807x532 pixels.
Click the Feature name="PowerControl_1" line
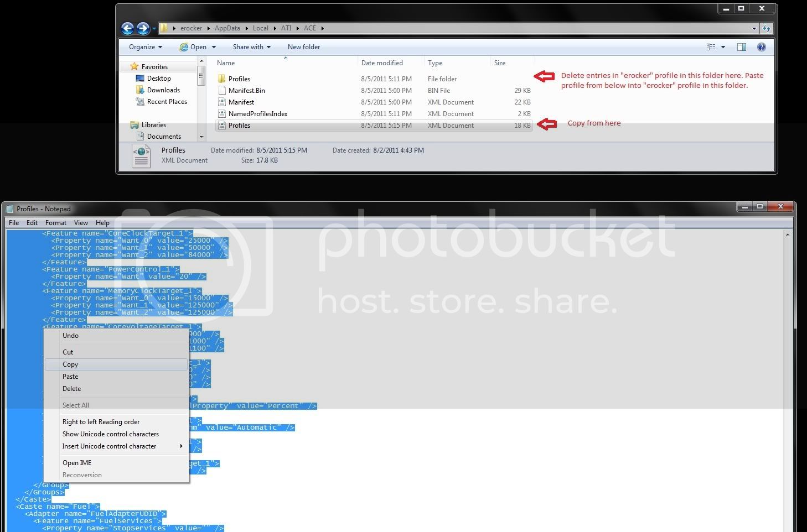click(x=111, y=269)
